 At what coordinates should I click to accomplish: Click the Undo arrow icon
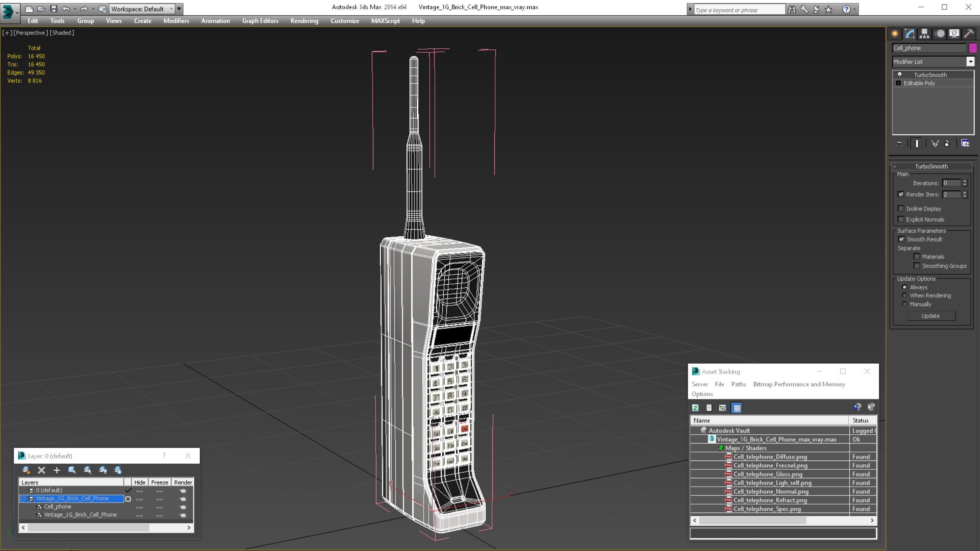[x=66, y=9]
